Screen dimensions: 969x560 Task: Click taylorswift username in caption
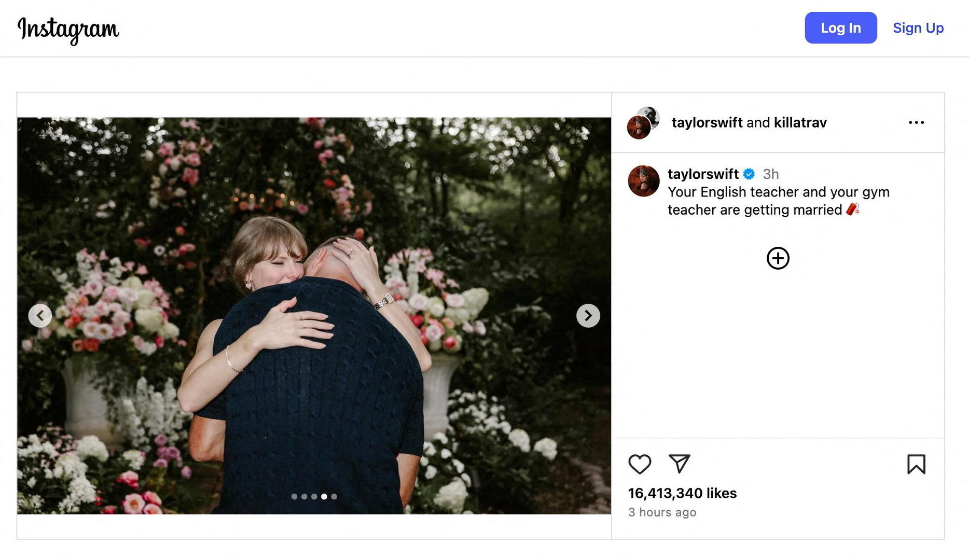tap(702, 174)
